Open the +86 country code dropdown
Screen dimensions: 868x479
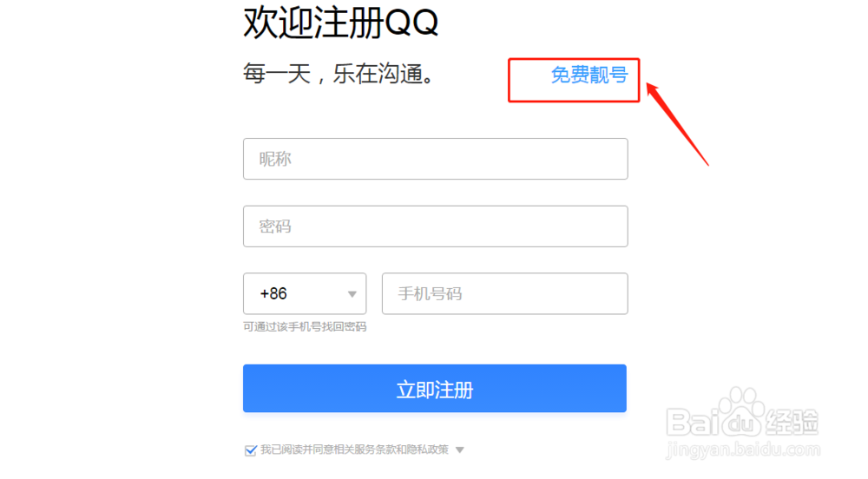(305, 293)
